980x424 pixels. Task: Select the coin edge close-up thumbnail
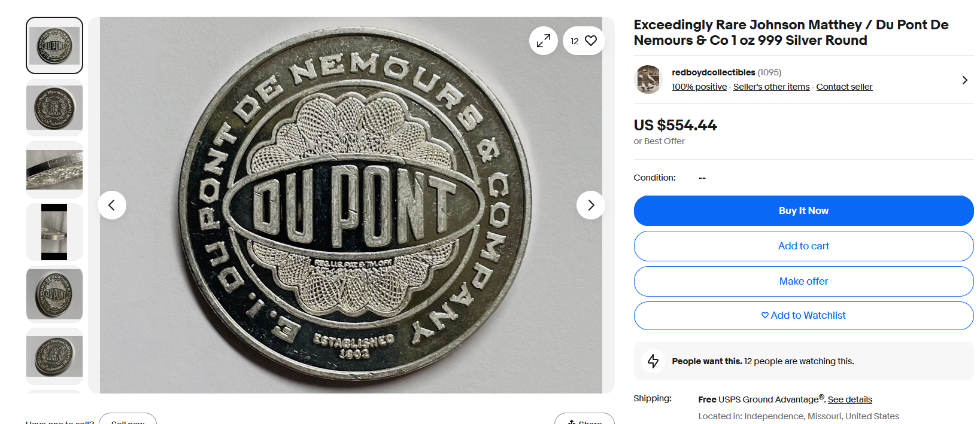pos(54,170)
